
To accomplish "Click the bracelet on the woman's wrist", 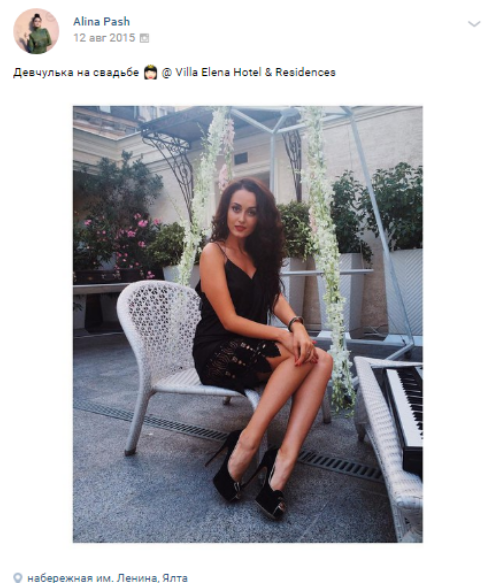I will point(294,322).
